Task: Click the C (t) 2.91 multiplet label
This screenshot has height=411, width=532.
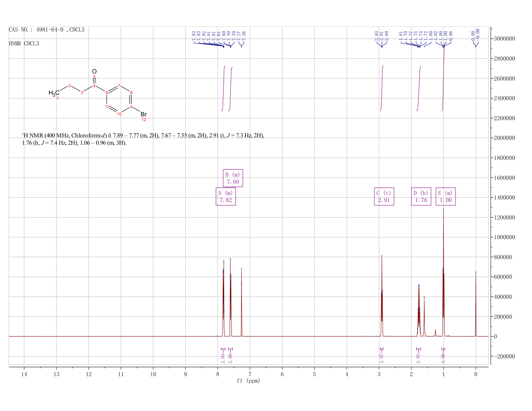Action: 384,196
